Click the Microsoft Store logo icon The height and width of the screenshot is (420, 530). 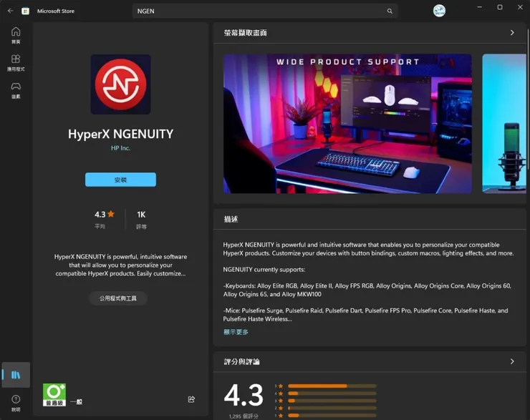tap(25, 11)
